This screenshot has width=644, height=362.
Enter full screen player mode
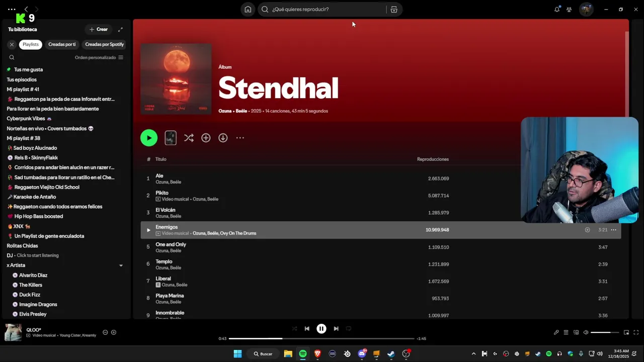point(636,332)
